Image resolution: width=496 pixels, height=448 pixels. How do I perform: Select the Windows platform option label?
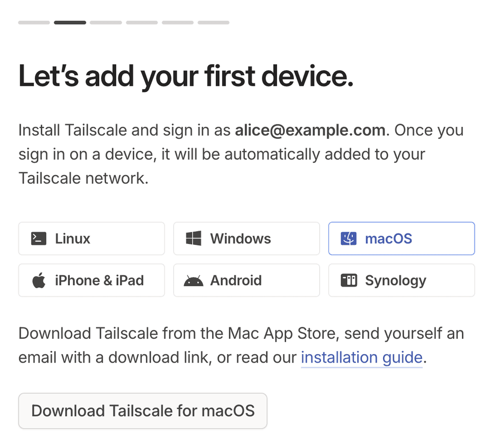point(240,238)
